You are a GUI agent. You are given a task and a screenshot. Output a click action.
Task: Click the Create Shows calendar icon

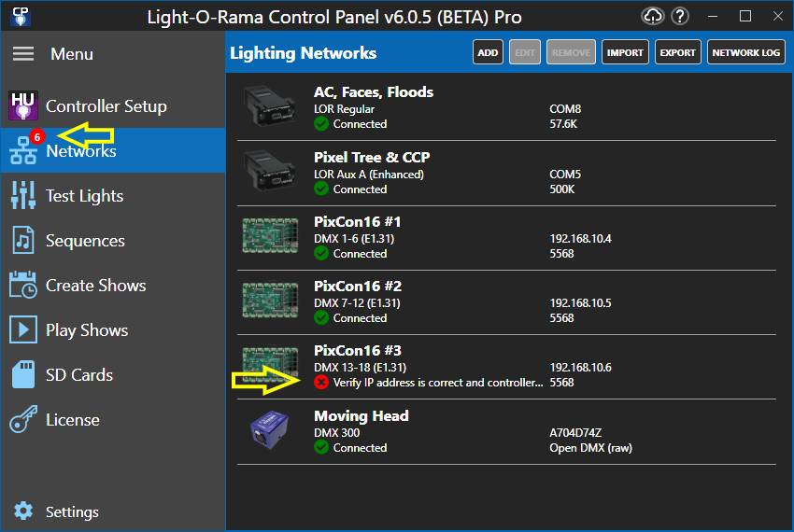pos(22,285)
